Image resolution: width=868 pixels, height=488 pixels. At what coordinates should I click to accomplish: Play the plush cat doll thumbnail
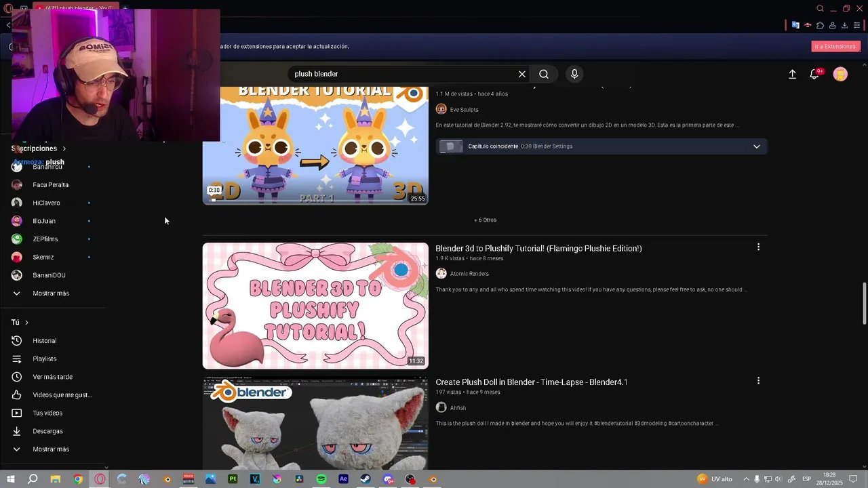point(315,424)
